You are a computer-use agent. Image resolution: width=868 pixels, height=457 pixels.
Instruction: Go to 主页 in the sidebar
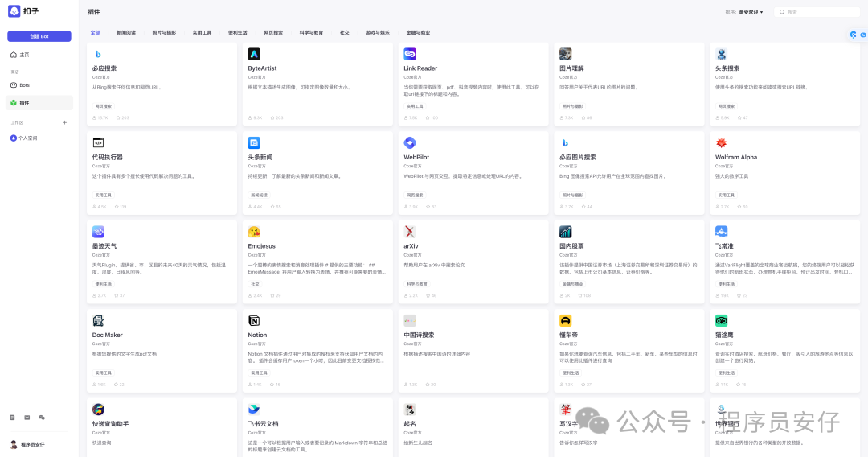24,55
